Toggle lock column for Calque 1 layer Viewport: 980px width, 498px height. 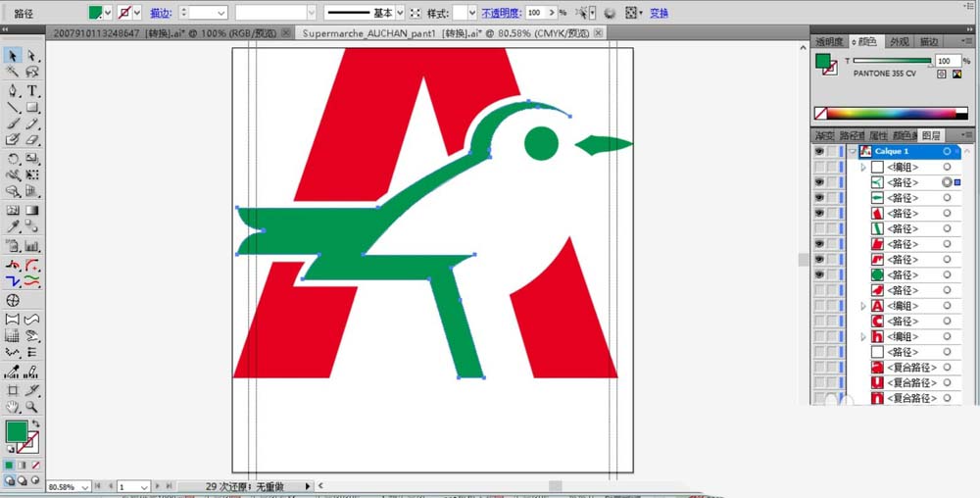832,151
